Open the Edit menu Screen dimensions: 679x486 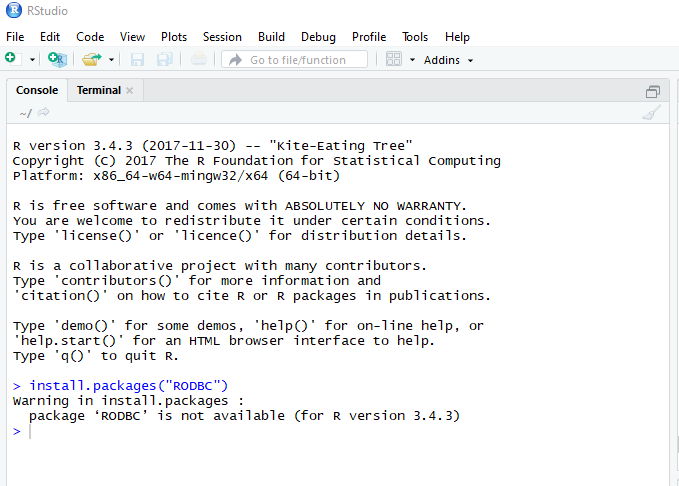tap(50, 37)
